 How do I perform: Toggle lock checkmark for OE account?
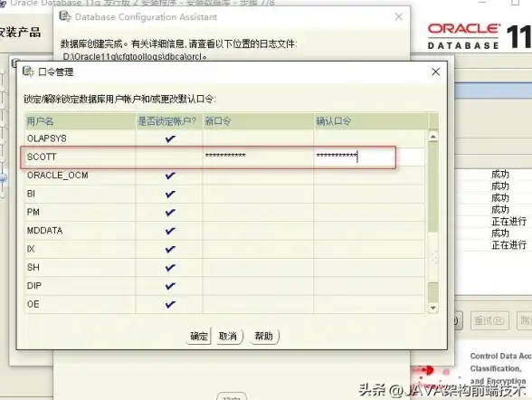[x=170, y=304]
